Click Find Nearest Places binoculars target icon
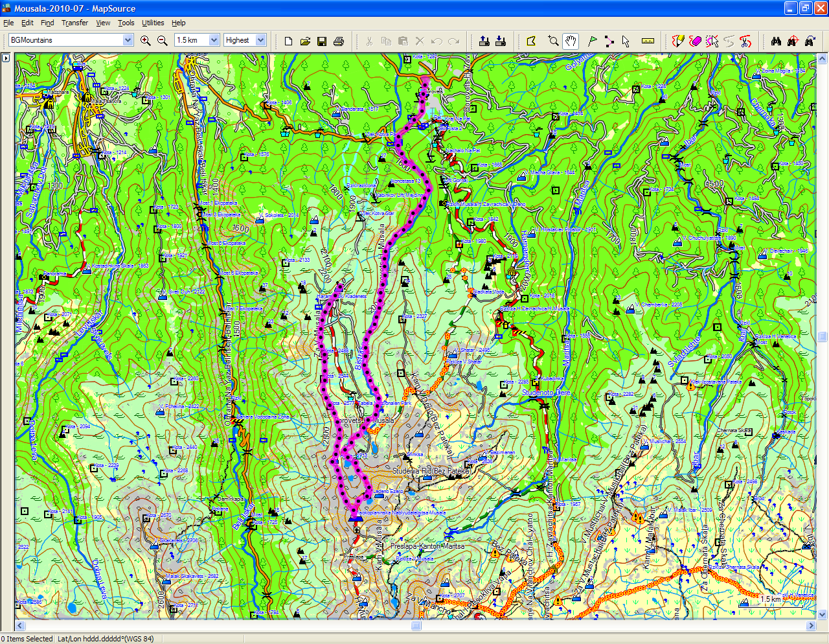Image resolution: width=829 pixels, height=644 pixels. (793, 41)
